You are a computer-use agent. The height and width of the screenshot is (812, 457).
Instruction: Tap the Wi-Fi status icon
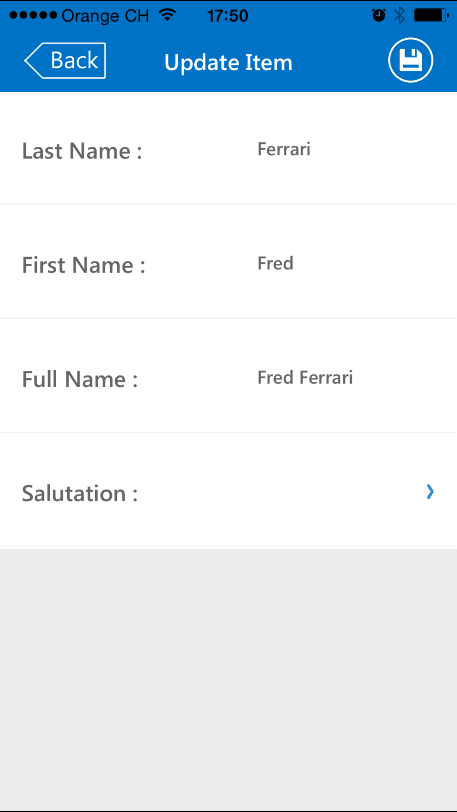(x=167, y=15)
